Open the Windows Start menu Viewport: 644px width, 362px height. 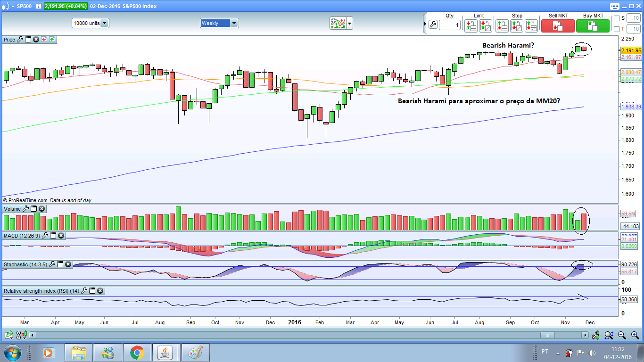[12, 353]
